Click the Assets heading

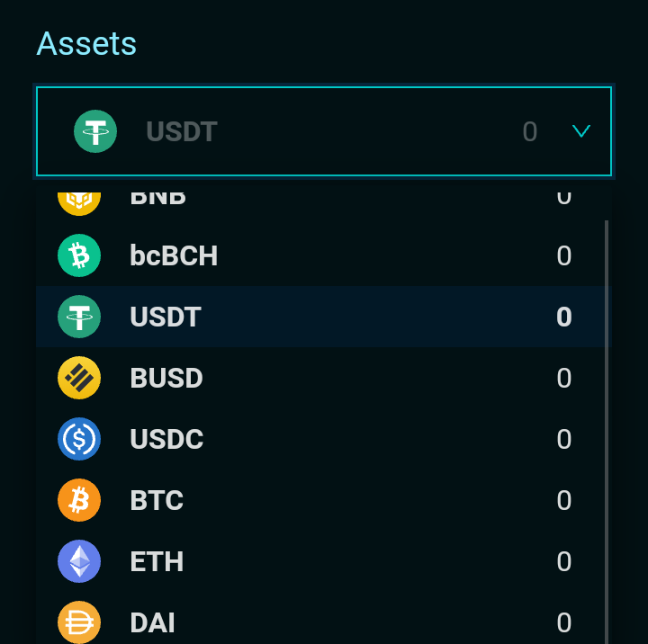(x=86, y=43)
